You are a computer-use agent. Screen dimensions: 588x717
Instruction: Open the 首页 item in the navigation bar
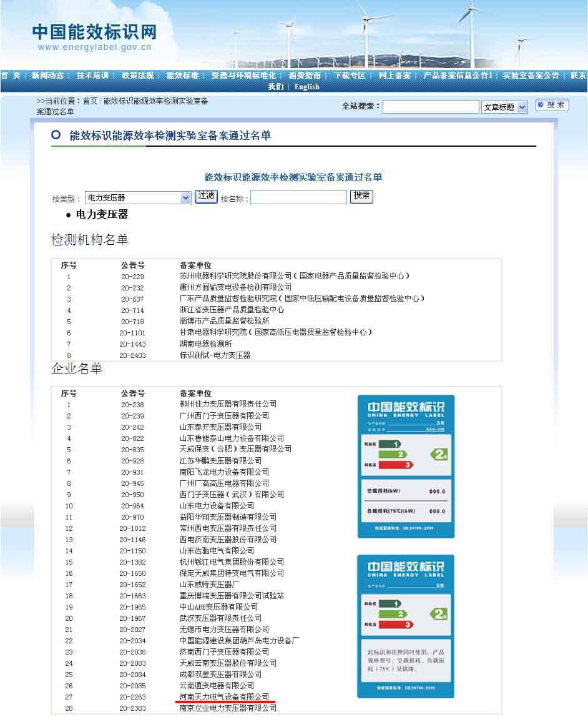pos(11,76)
